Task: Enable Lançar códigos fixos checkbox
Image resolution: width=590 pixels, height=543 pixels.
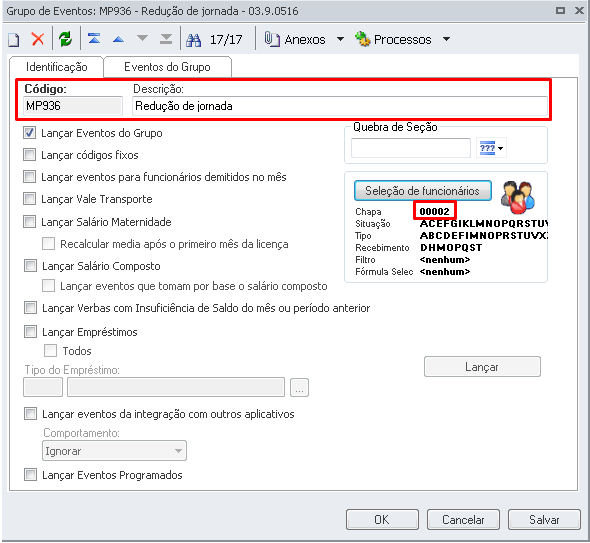Action: click(x=29, y=154)
